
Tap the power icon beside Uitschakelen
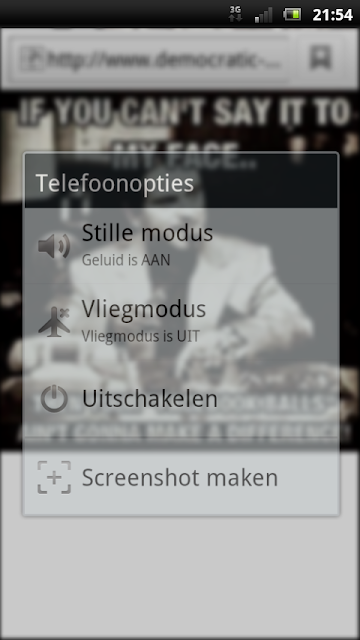click(54, 399)
